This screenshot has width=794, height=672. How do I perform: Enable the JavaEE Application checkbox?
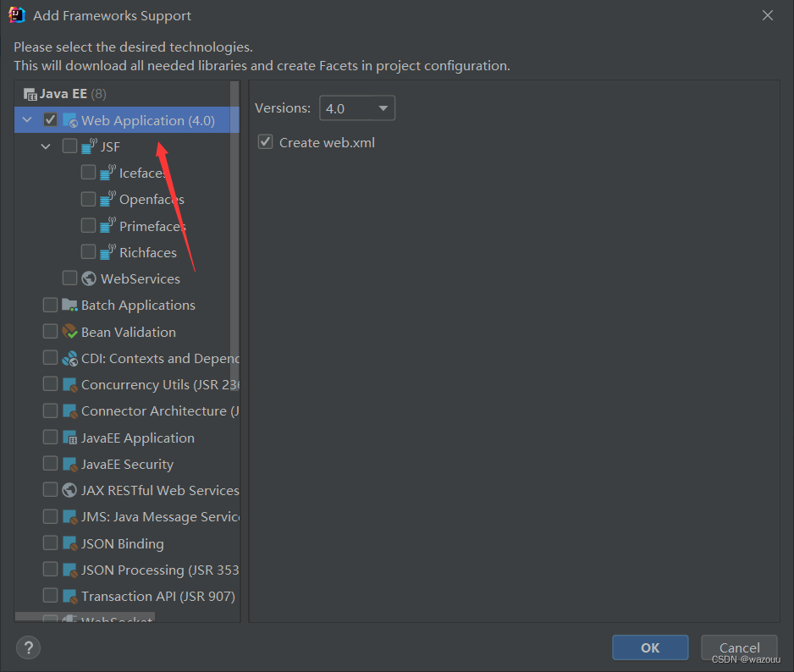(x=50, y=437)
